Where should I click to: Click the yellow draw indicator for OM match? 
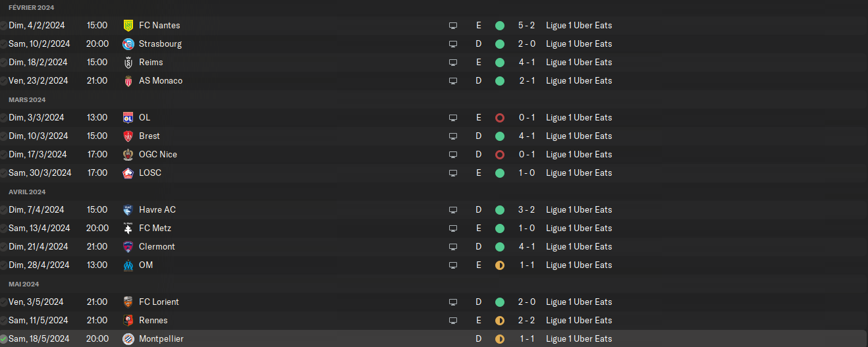coord(500,265)
